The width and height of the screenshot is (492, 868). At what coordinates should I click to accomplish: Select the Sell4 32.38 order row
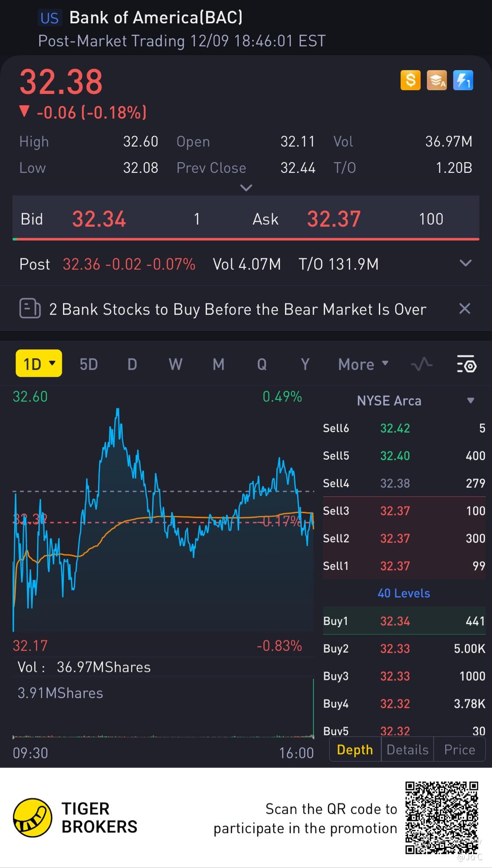(404, 483)
